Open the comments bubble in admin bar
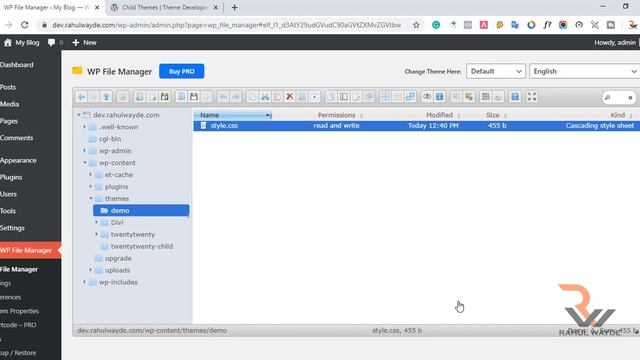Screen dimensions: 640x360 (51, 42)
